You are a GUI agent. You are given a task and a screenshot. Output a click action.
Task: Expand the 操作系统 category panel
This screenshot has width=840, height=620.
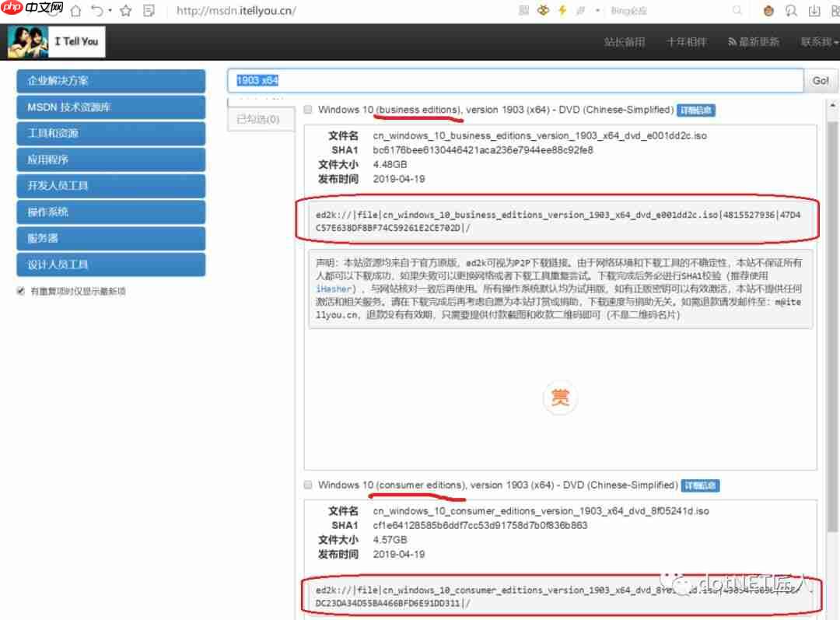point(110,212)
